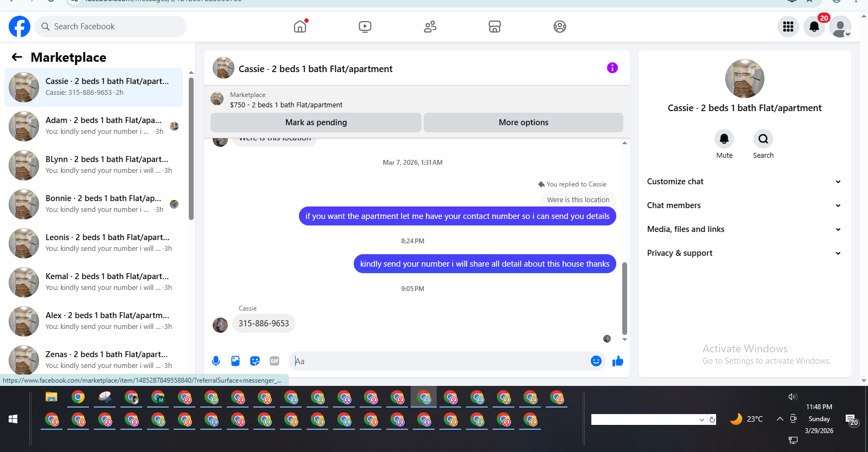Viewport: 868px width, 452px height.
Task: Click the taskbar volume speaker icon
Action: [793, 397]
